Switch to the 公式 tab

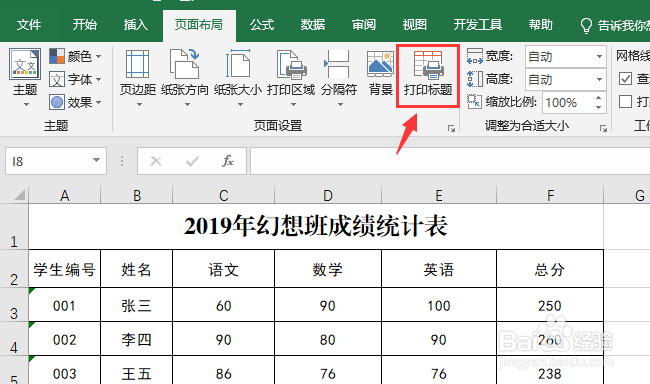point(262,25)
